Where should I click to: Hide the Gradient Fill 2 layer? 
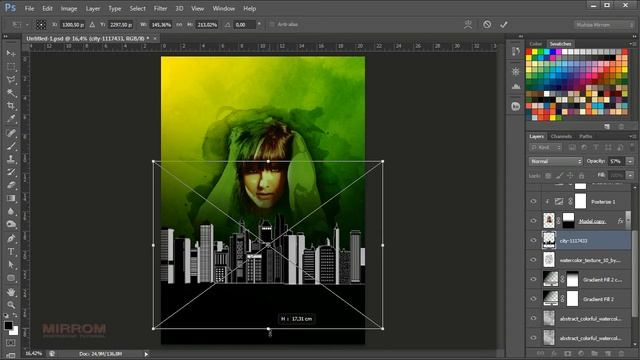(533, 299)
